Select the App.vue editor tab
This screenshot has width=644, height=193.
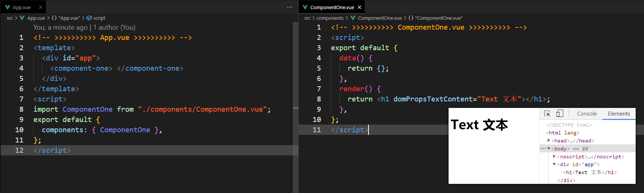[23, 7]
